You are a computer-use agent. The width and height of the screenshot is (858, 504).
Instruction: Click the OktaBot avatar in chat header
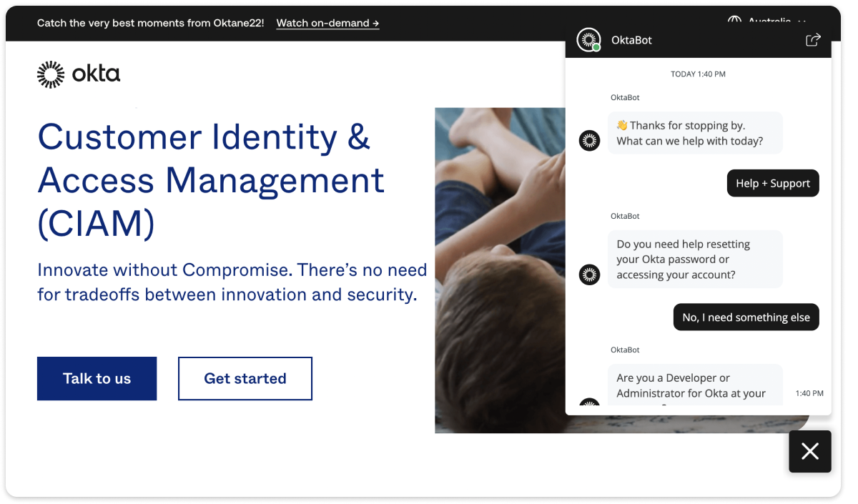[x=589, y=40]
